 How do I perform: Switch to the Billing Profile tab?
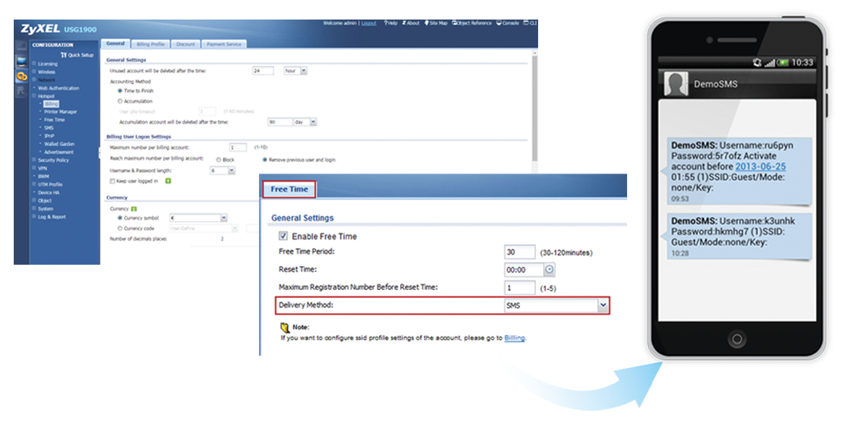150,44
